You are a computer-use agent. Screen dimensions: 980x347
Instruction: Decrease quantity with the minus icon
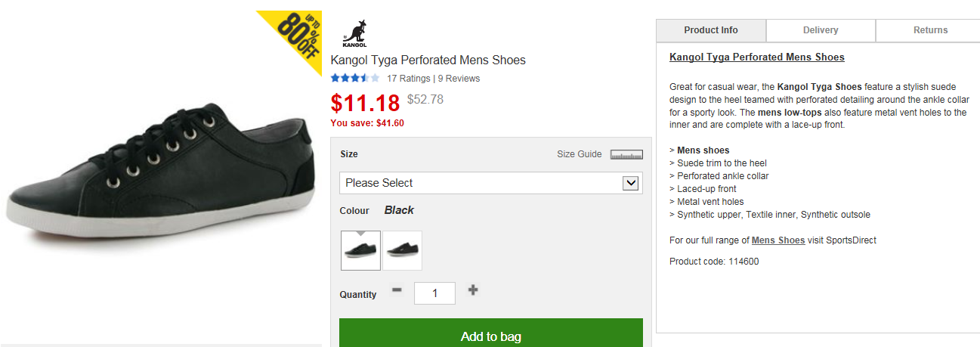pyautogui.click(x=397, y=290)
